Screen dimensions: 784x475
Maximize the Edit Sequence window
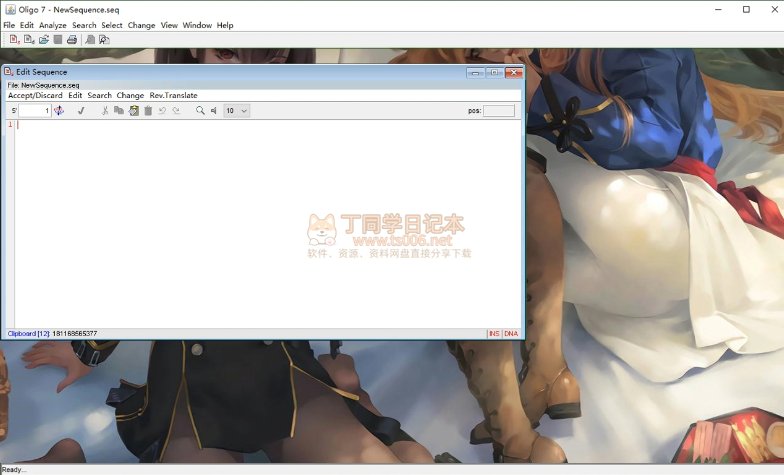coord(494,73)
